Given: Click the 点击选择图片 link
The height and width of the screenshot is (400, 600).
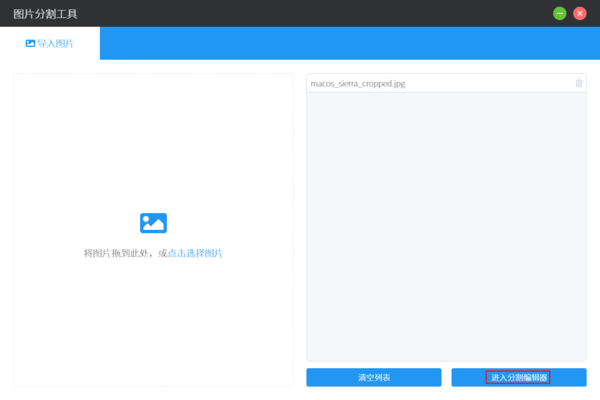Looking at the screenshot, I should point(195,253).
